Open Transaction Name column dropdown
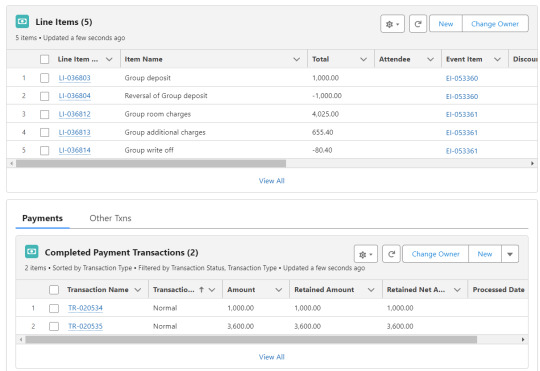The image size is (540, 371). coord(138,290)
